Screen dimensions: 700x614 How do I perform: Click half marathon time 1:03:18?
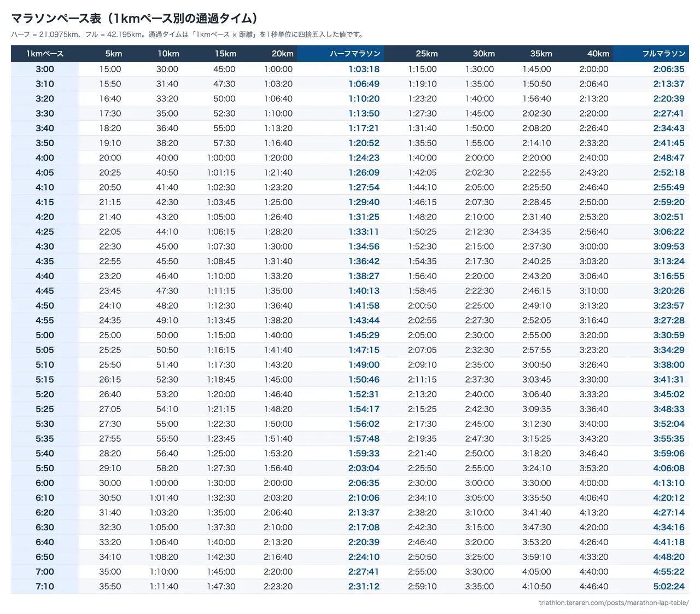364,69
